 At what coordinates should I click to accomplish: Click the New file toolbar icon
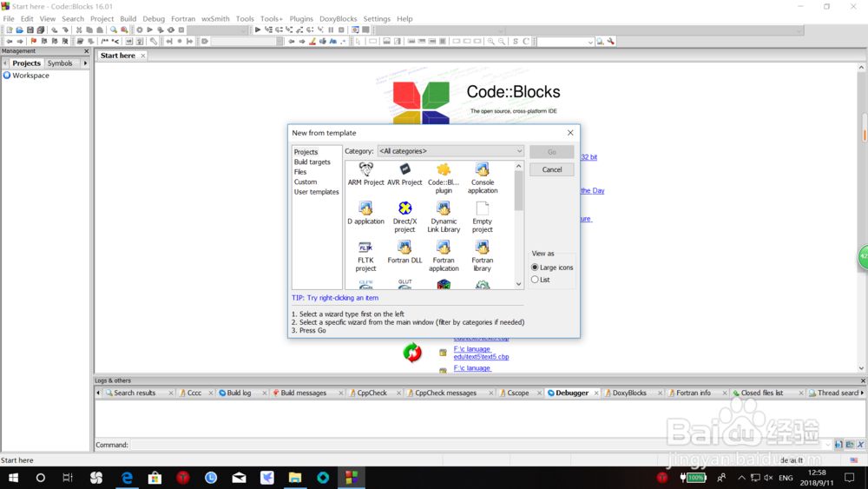9,30
